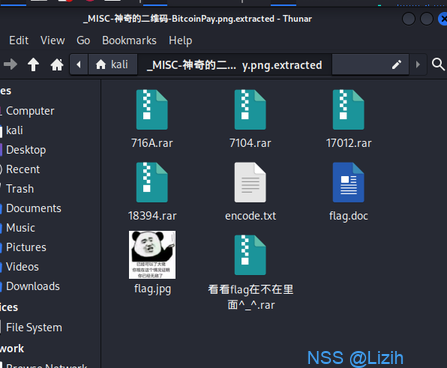Open Documents in the sidebar
Screen dimensions: 447x368
coord(33,208)
